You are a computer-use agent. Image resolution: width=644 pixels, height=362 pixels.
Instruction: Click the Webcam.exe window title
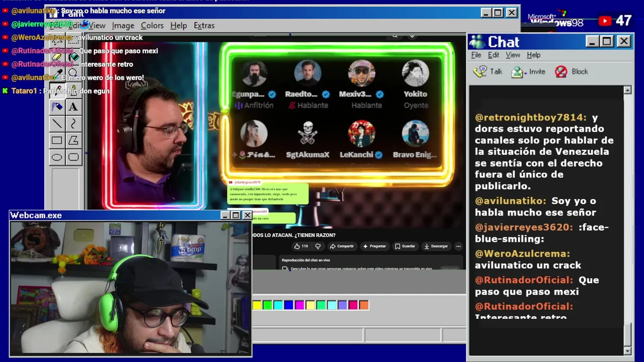pos(36,215)
